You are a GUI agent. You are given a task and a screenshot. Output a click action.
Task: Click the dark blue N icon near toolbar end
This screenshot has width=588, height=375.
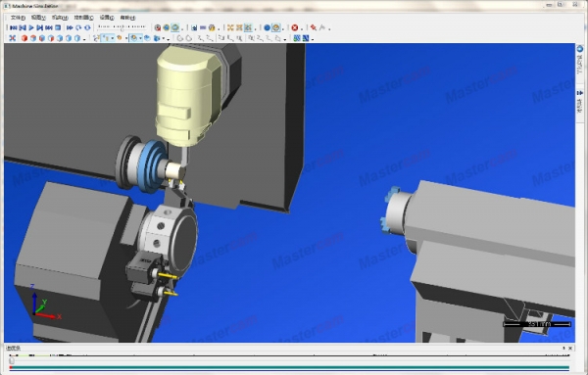coord(306,38)
